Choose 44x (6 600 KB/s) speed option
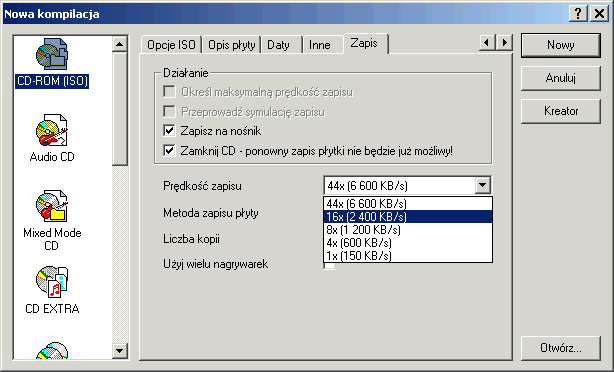Image resolution: width=614 pixels, height=372 pixels. pyautogui.click(x=408, y=204)
